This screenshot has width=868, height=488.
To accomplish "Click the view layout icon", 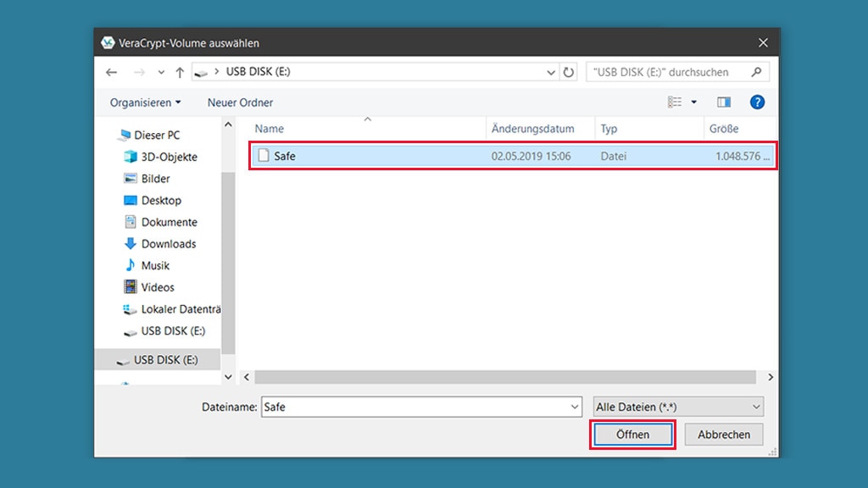I will click(x=675, y=103).
